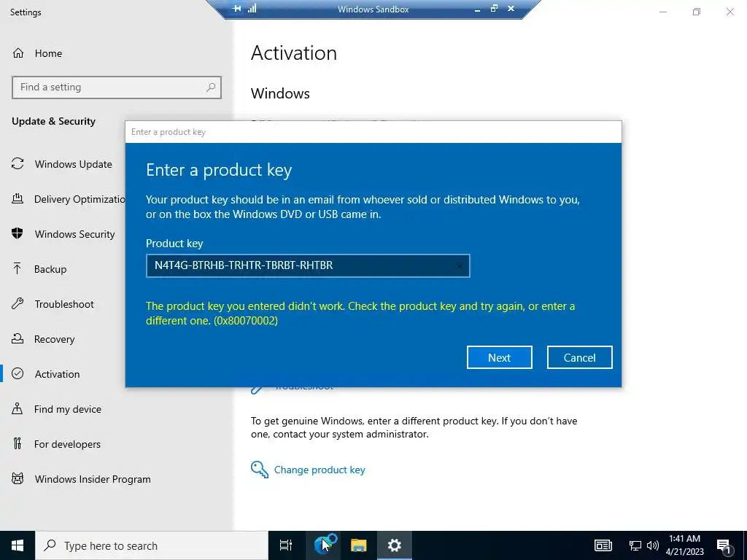Click the taskbar 'Type here to search' box
747x560 pixels.
tap(152, 545)
